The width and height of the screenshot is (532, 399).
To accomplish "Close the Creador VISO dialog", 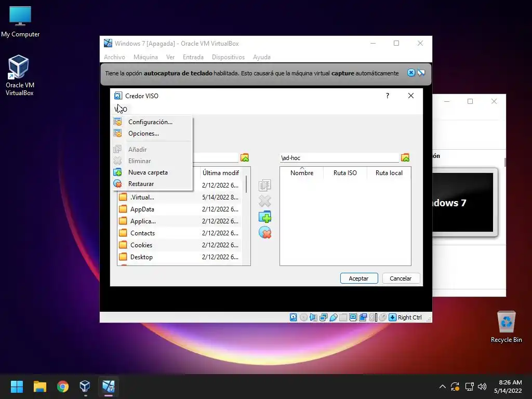I will click(411, 96).
